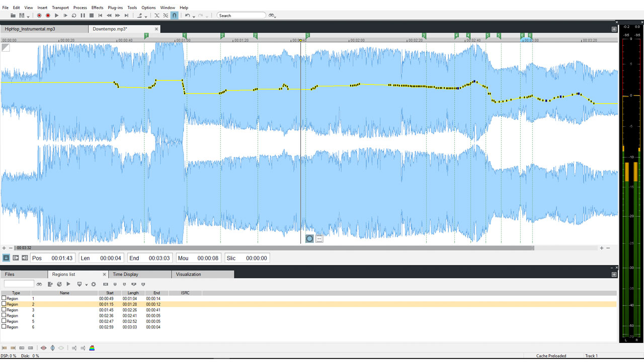Viewport: 644px width, 362px height.
Task: Zoom in with the plus button near the scrollbar
Action: coord(602,247)
